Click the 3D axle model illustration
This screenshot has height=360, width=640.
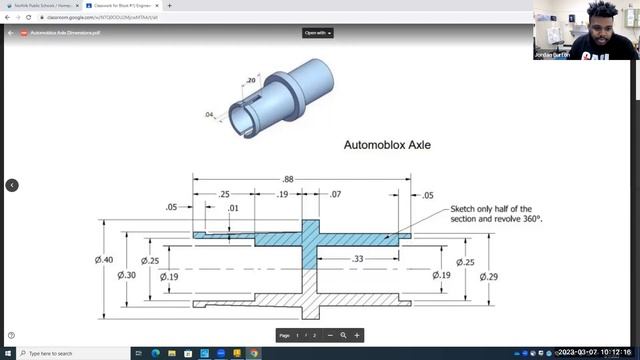pos(282,98)
